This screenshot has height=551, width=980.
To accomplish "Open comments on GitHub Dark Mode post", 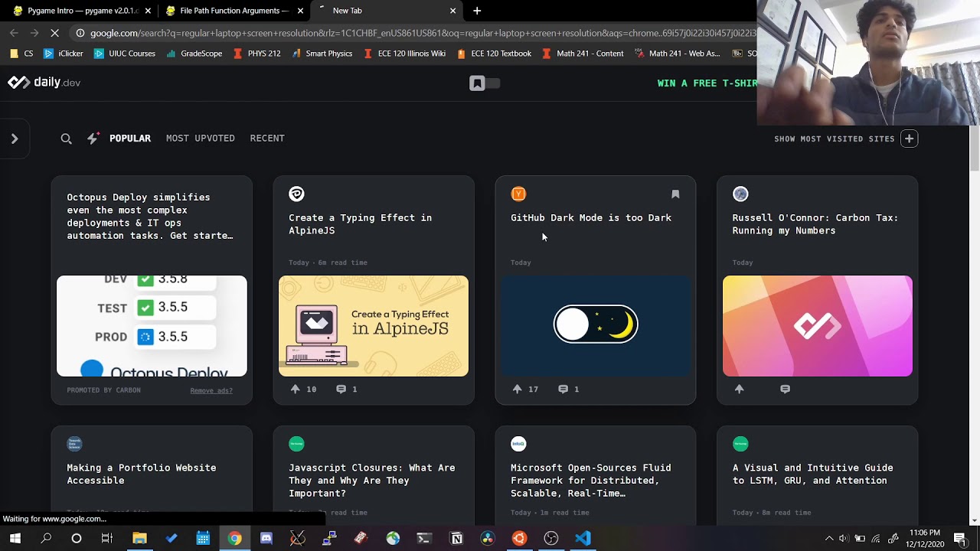I will click(x=563, y=390).
